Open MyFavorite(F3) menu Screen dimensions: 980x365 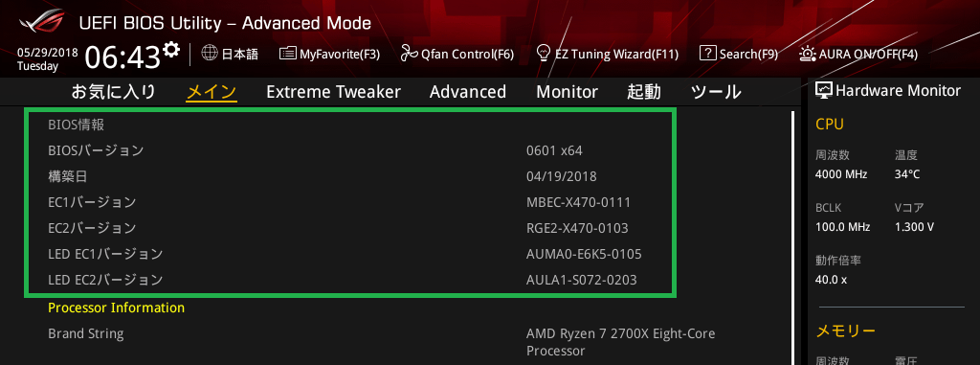[x=329, y=54]
